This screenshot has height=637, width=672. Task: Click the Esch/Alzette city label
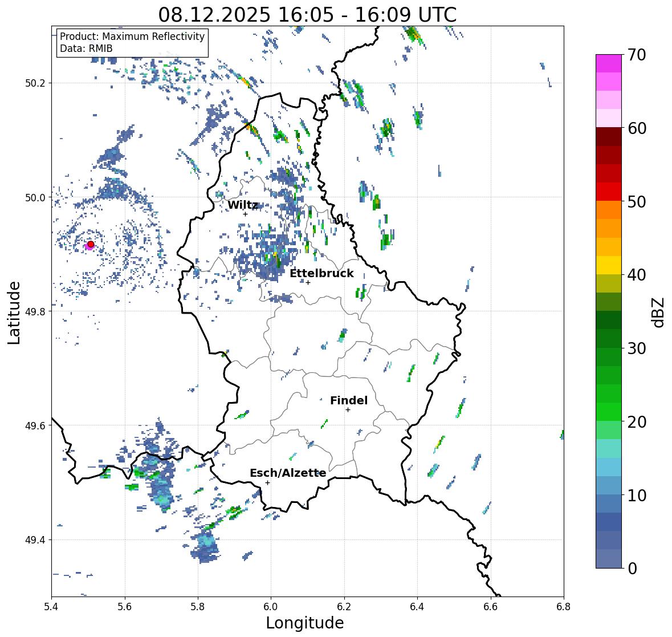(288, 473)
